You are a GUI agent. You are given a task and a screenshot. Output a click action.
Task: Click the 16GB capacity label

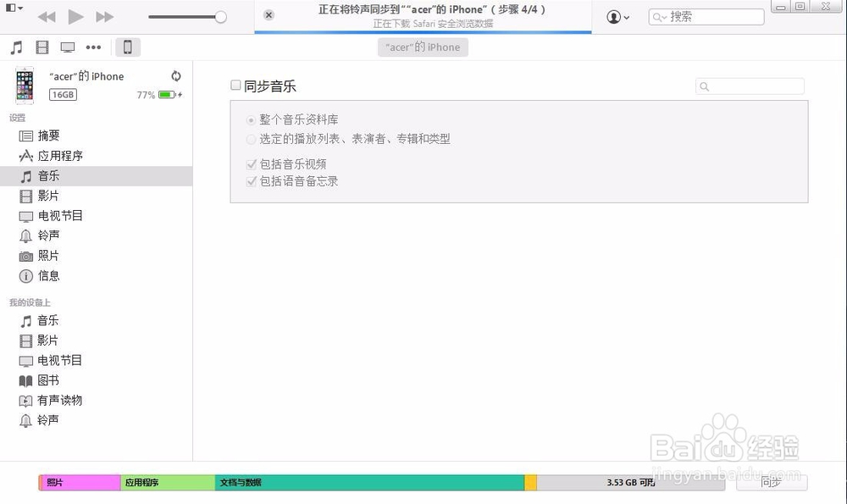(64, 95)
